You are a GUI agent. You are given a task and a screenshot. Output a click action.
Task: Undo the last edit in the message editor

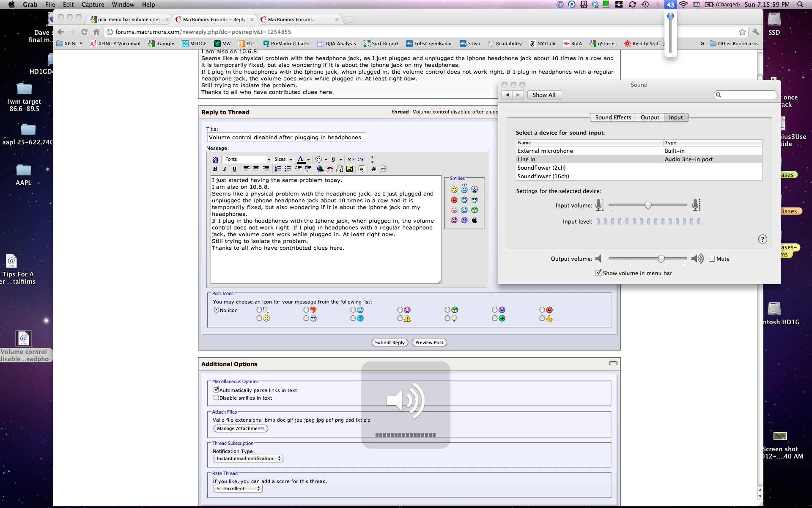(351, 160)
